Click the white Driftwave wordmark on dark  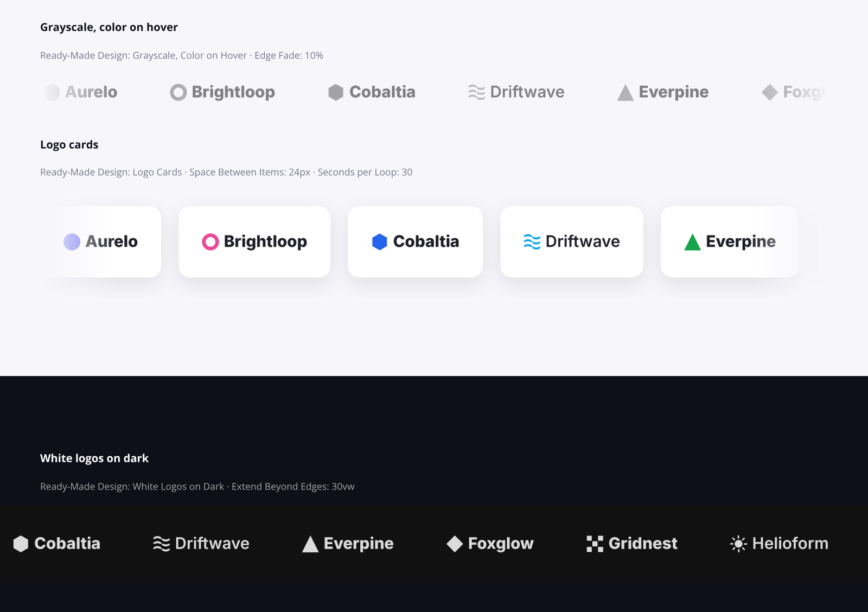[x=212, y=544]
